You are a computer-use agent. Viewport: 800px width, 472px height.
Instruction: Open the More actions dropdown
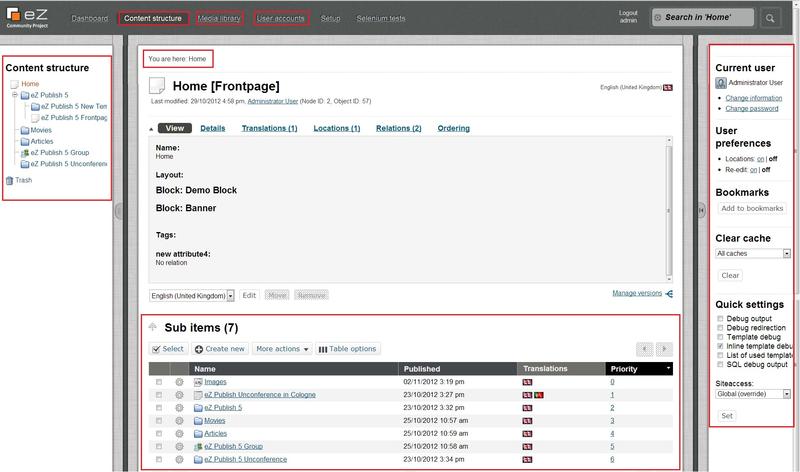pos(282,349)
